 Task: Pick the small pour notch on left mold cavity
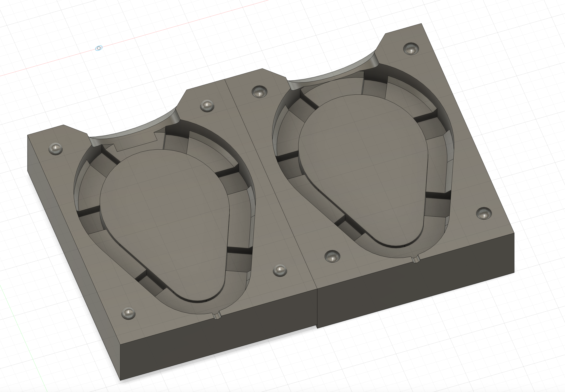pos(217,316)
